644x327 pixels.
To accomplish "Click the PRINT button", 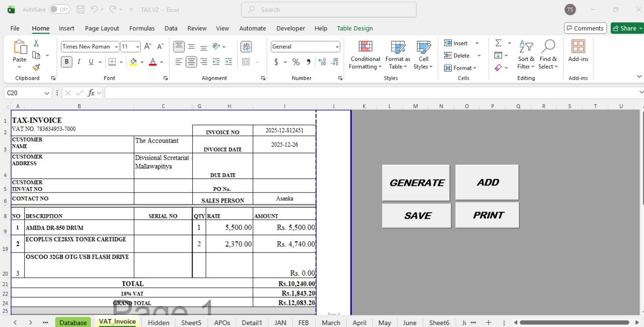I will point(488,215).
